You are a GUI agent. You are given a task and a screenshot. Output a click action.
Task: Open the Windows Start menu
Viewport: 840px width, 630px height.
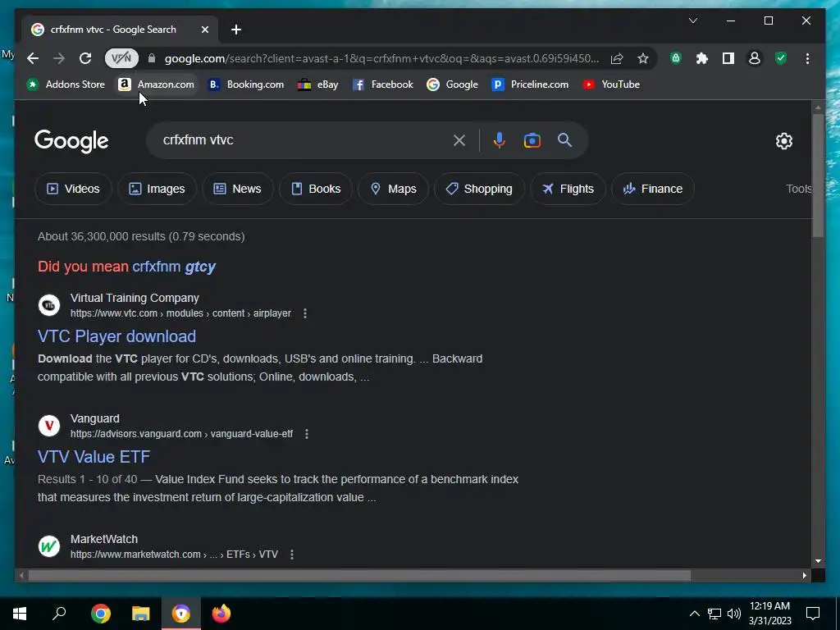[20, 614]
